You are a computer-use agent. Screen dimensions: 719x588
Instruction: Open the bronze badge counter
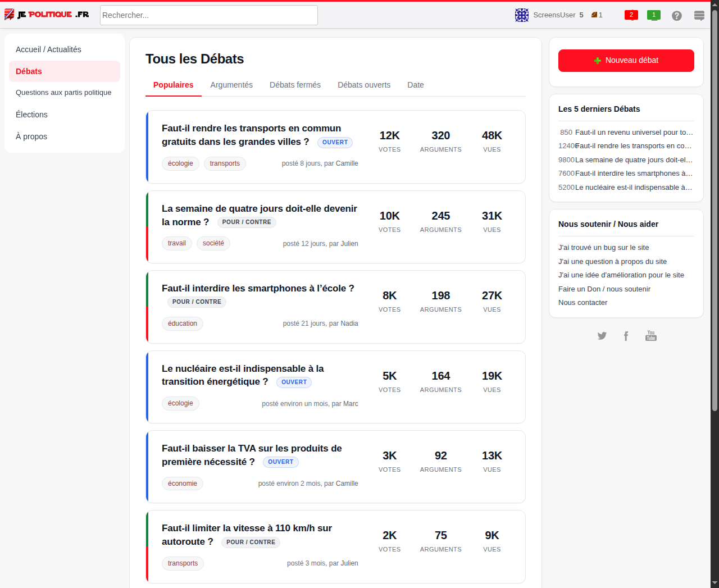point(597,15)
